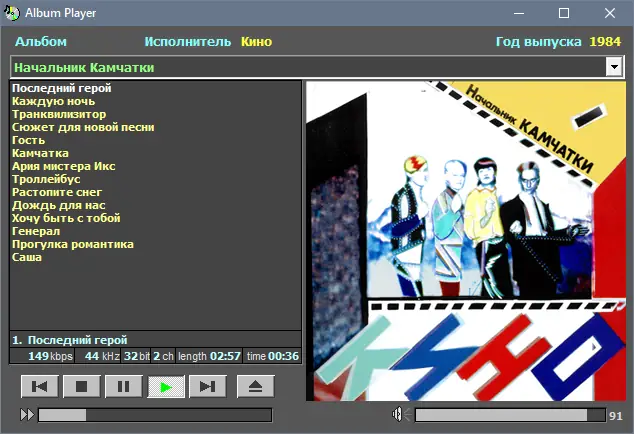Adjust the volume slider bar
This screenshot has width=634, height=434.
(x=510, y=415)
